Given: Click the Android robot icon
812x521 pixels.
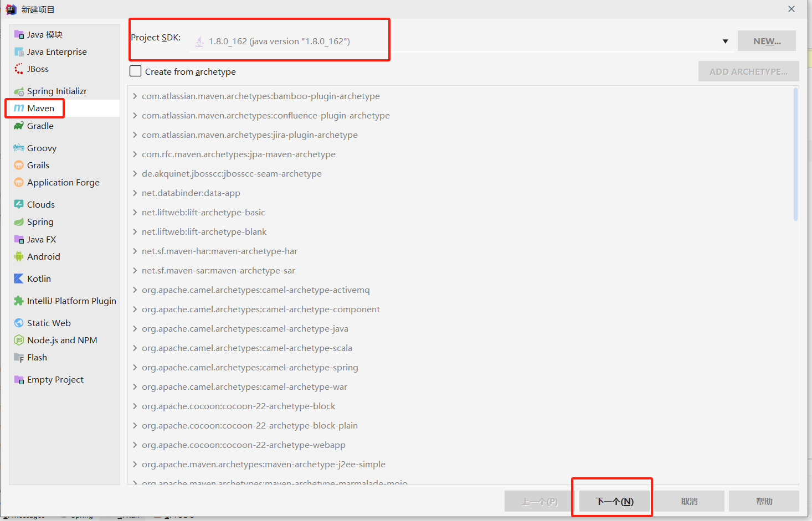Looking at the screenshot, I should (19, 257).
